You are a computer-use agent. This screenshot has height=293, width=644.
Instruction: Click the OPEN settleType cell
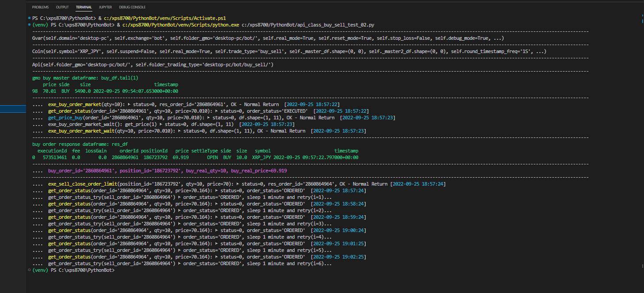[212, 157]
